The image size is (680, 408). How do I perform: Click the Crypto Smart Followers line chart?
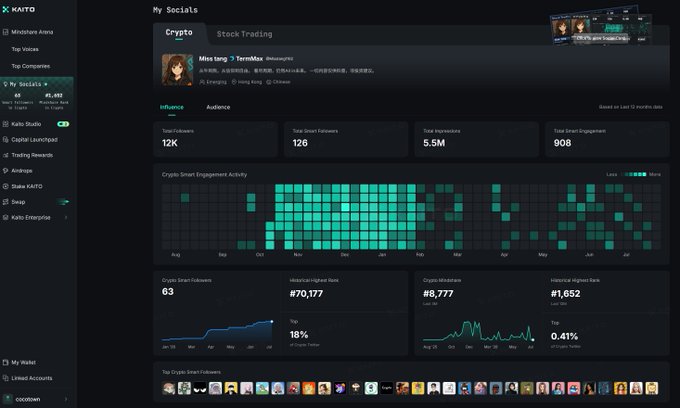(217, 331)
